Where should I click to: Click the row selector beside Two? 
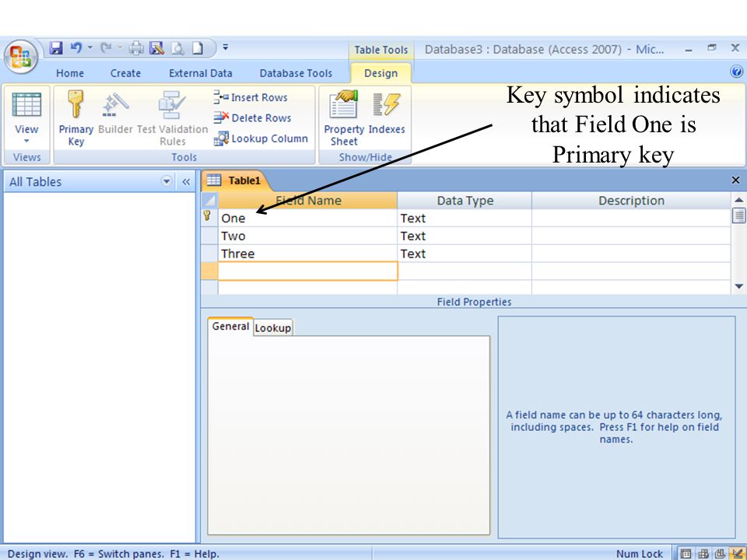click(x=209, y=236)
